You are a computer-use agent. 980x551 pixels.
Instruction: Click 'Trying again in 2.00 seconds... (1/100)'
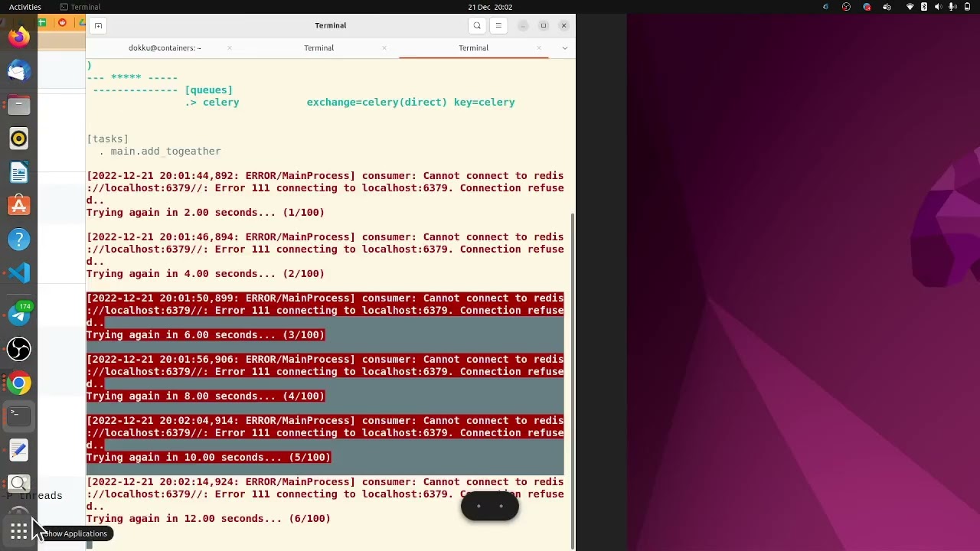click(205, 213)
